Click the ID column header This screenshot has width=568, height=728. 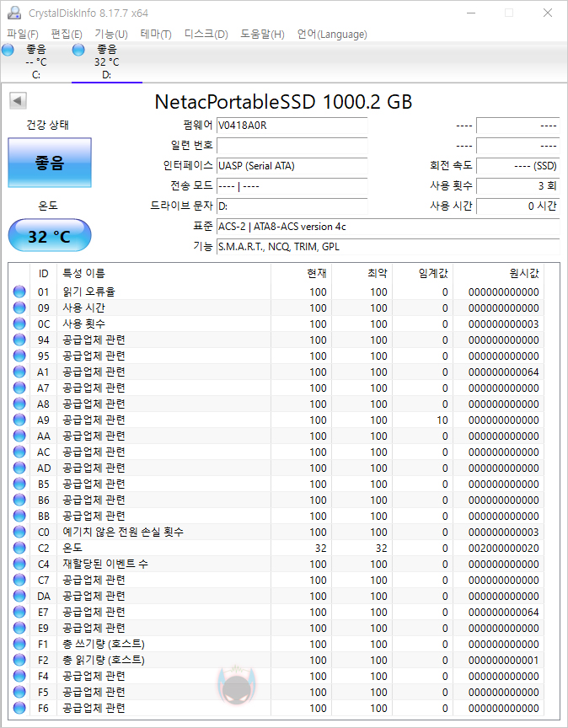point(43,274)
